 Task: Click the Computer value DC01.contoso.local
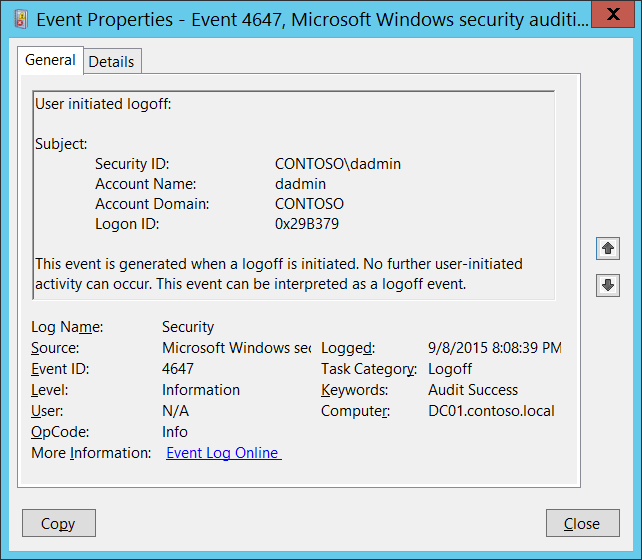pyautogui.click(x=491, y=411)
